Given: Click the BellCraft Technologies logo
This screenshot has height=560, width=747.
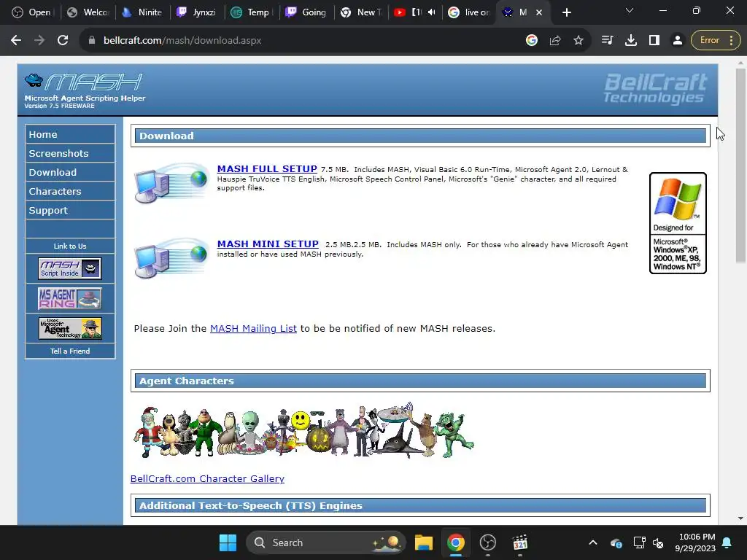Looking at the screenshot, I should click(x=656, y=88).
